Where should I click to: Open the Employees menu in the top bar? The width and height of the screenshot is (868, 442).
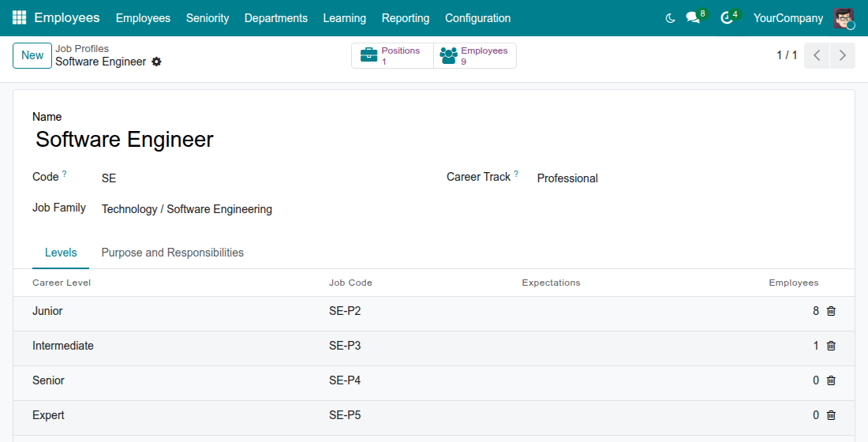pos(143,18)
